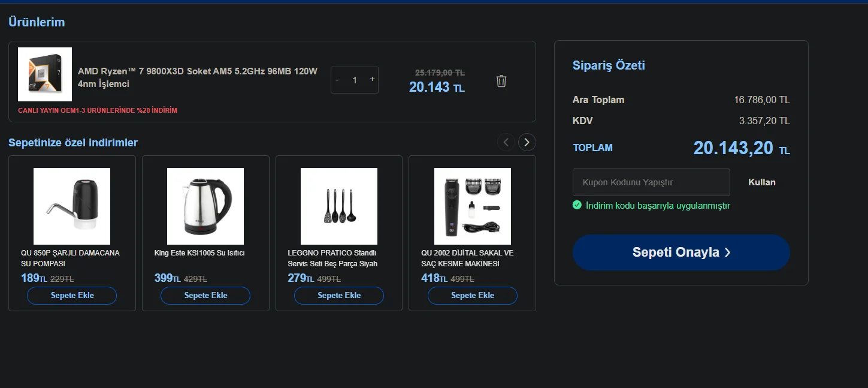The width and height of the screenshot is (868, 388).
Task: Add QU 850P water pump to cart
Action: click(72, 296)
